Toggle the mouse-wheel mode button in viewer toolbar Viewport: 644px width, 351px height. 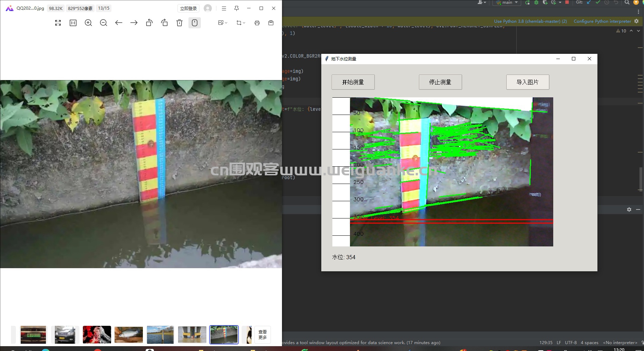(x=195, y=23)
